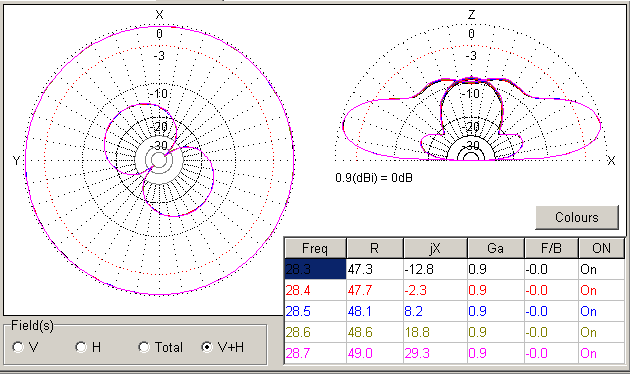
Task: Toggle the On cell in the 28.5 row
Action: click(x=601, y=311)
